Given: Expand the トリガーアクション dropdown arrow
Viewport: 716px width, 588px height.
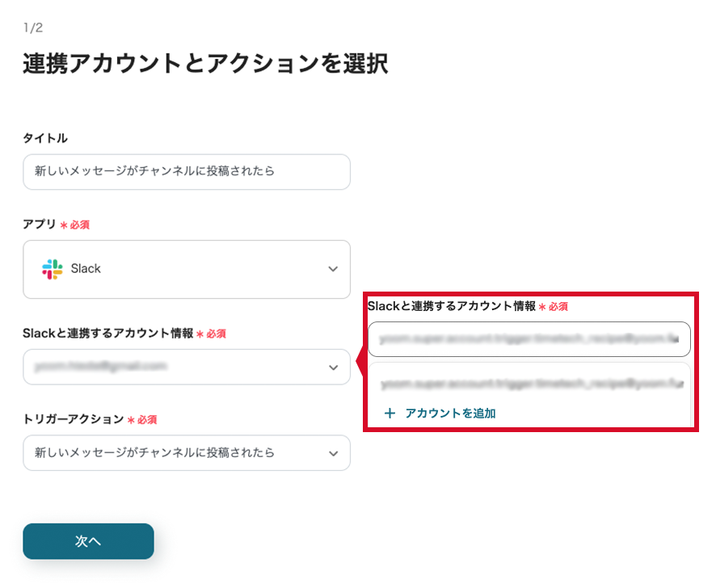Looking at the screenshot, I should coord(333,453).
